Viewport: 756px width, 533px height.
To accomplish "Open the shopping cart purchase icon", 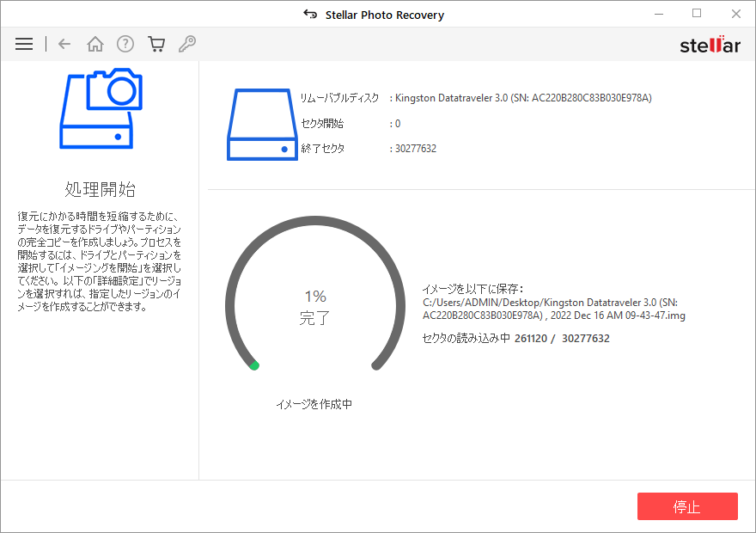I will click(x=156, y=44).
